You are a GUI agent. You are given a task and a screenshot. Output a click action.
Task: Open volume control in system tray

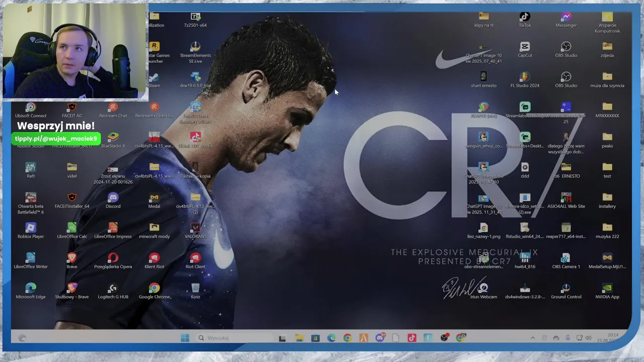[x=588, y=338]
